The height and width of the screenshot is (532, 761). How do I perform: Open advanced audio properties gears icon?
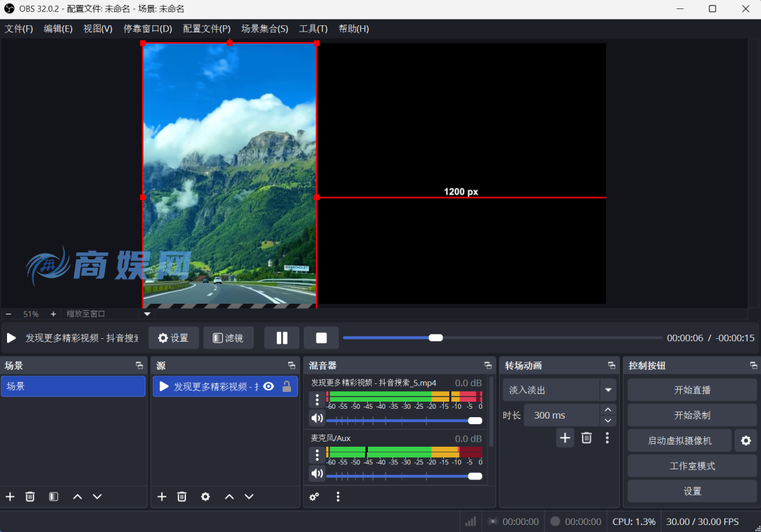coord(314,497)
